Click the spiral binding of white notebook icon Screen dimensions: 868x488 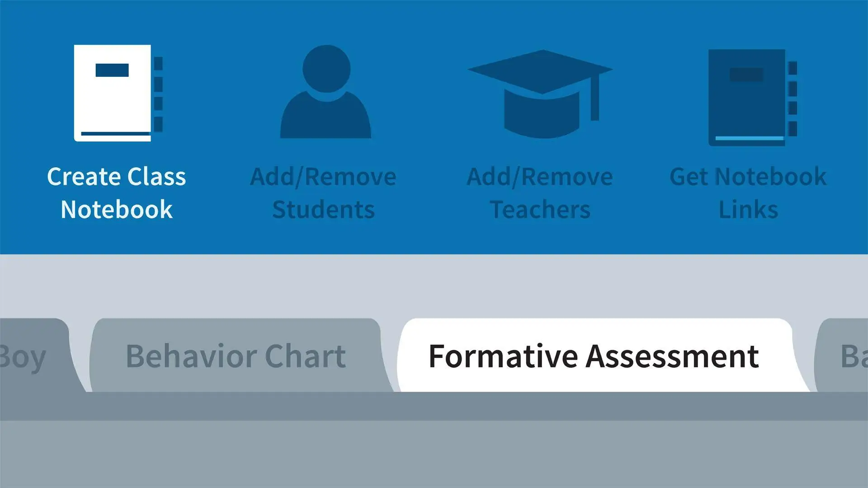click(x=158, y=94)
